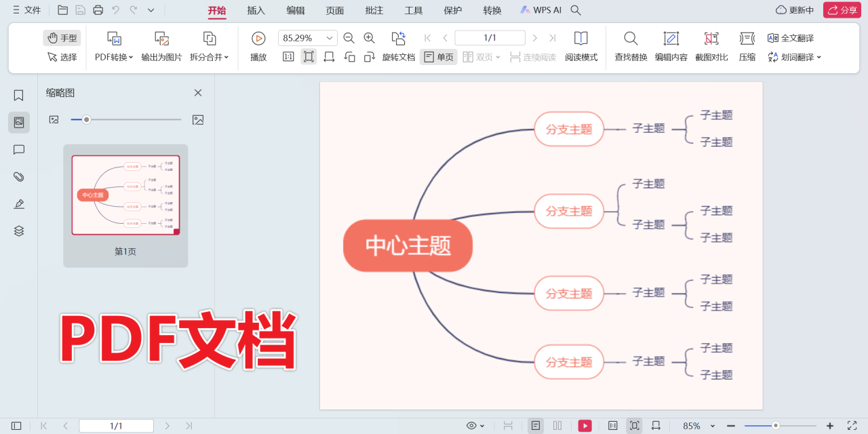Click the page number field 1/1 in ribbon
The height and width of the screenshot is (434, 868).
490,38
